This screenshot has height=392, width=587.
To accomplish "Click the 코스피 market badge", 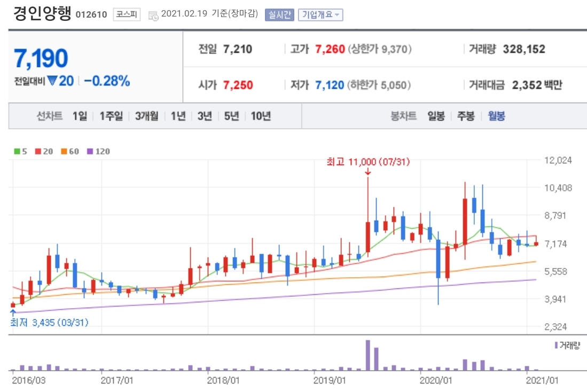I will [x=127, y=14].
